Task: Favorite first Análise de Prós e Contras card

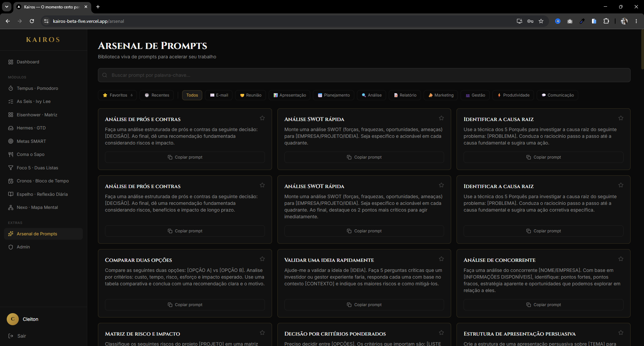Action: [262, 118]
